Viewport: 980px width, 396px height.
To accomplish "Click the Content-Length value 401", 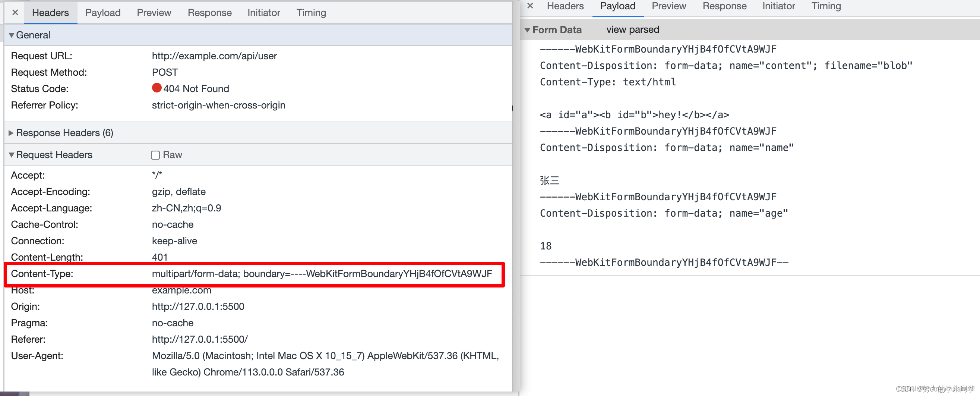I will 160,257.
